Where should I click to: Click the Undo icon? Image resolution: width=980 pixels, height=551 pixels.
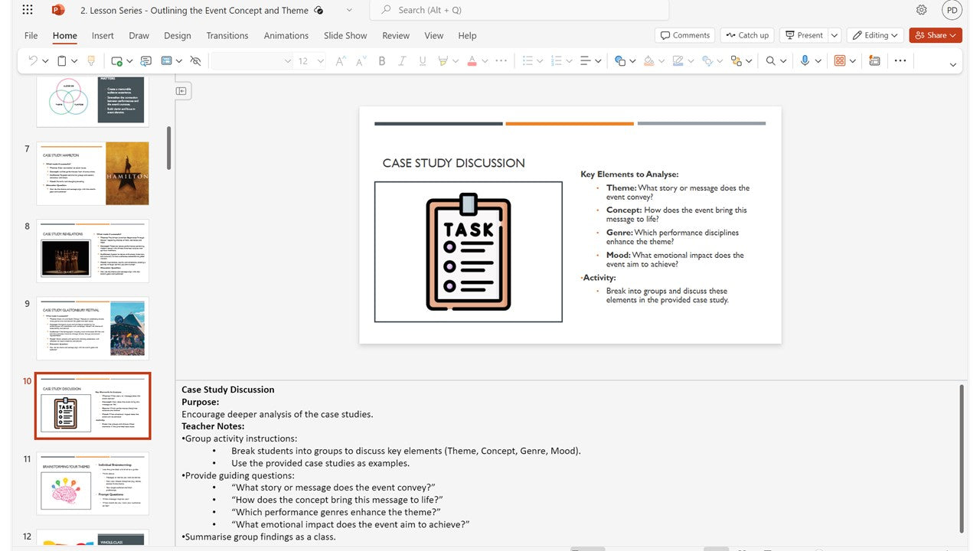coord(33,61)
